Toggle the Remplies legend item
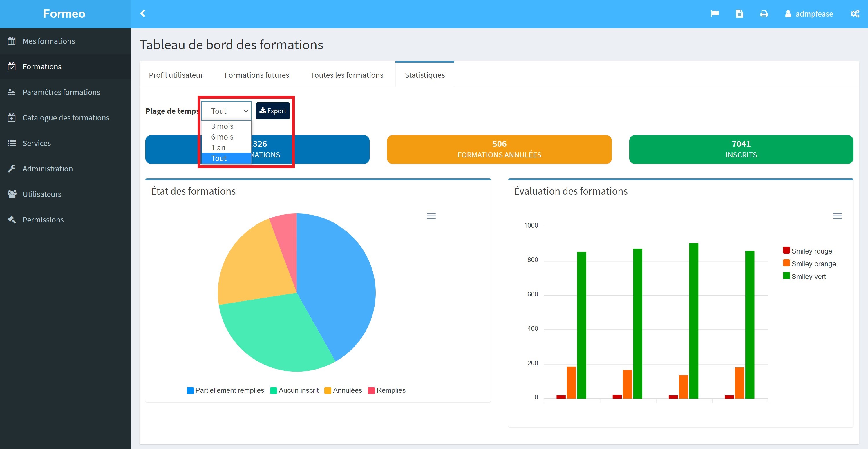The width and height of the screenshot is (868, 449). pos(387,390)
